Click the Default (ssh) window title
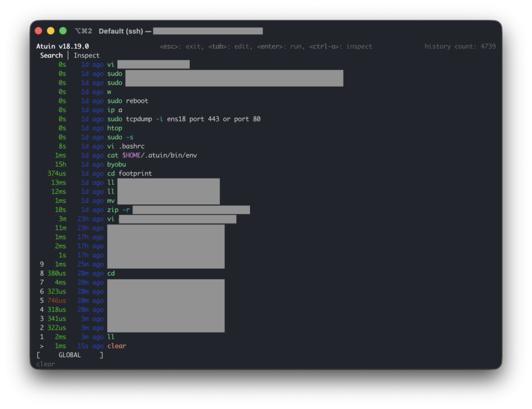 click(x=121, y=31)
